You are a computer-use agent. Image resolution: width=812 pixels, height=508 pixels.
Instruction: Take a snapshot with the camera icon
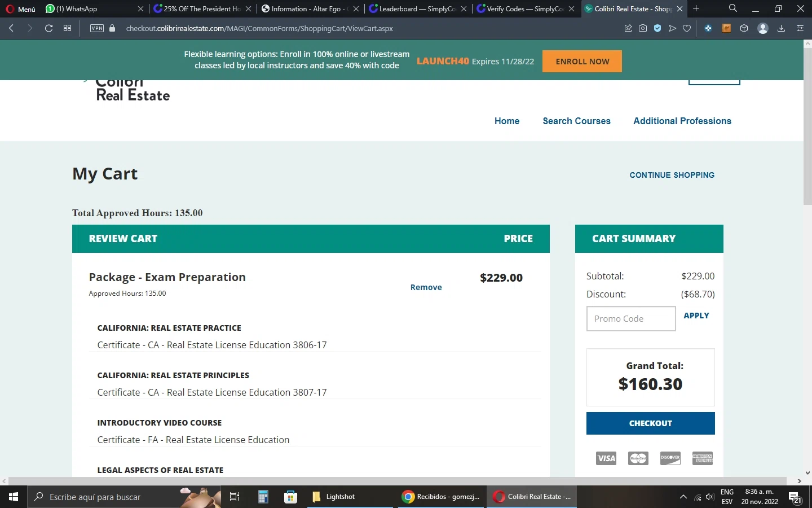pyautogui.click(x=643, y=28)
